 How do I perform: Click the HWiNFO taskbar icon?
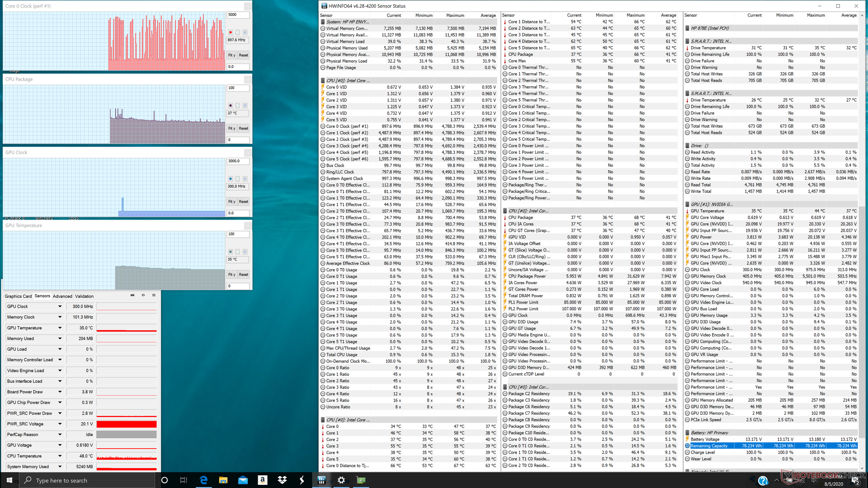[x=321, y=480]
